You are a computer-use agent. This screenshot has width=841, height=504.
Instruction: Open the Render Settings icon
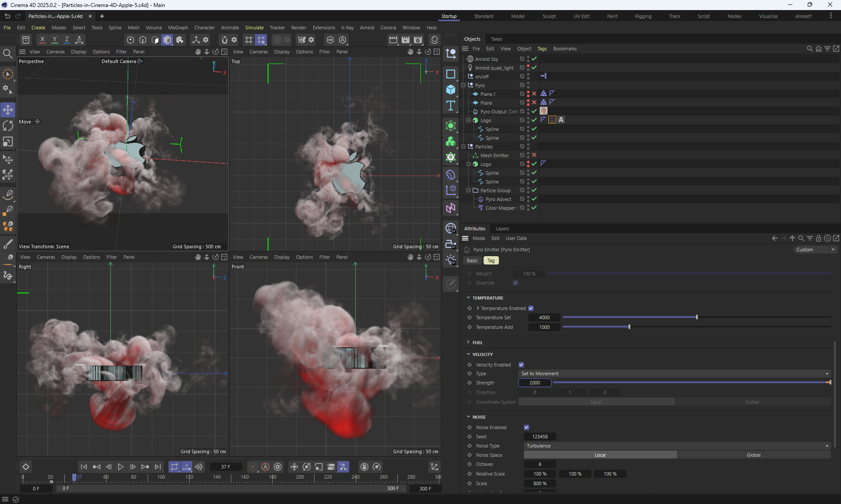418,40
